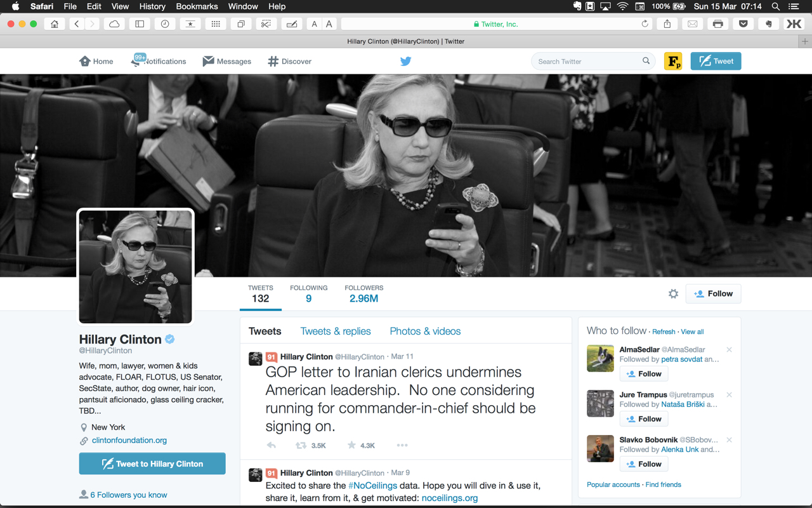Click Tweet to Hillary Clinton button
This screenshot has width=812, height=508.
(152, 464)
